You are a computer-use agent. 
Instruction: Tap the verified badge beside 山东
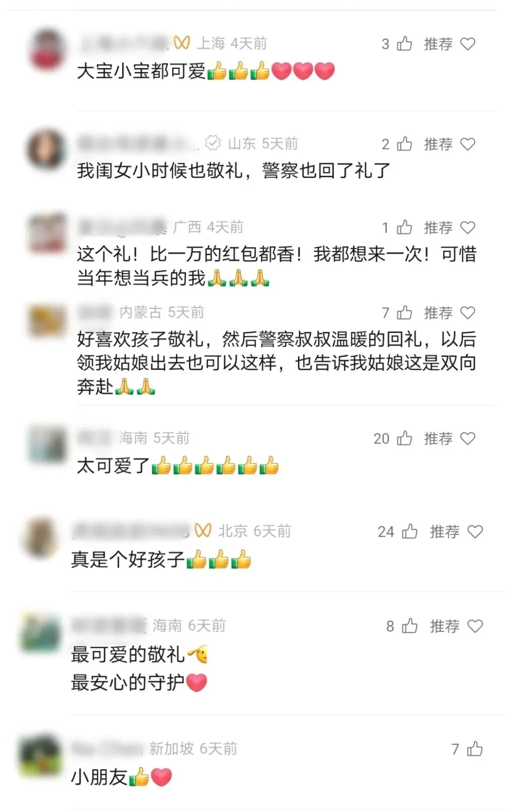213,143
